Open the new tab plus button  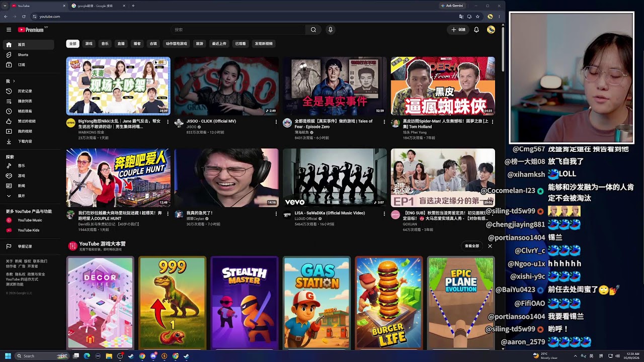133,6
